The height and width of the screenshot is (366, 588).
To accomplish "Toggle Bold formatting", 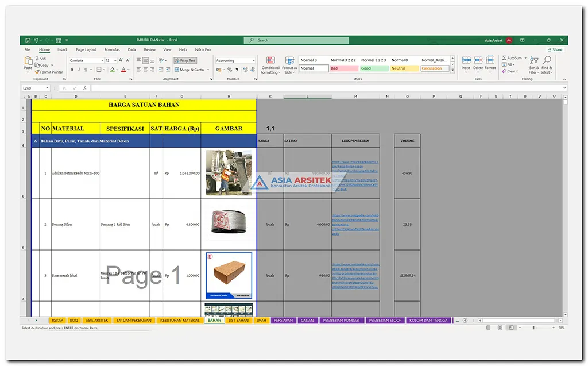I will (72, 70).
